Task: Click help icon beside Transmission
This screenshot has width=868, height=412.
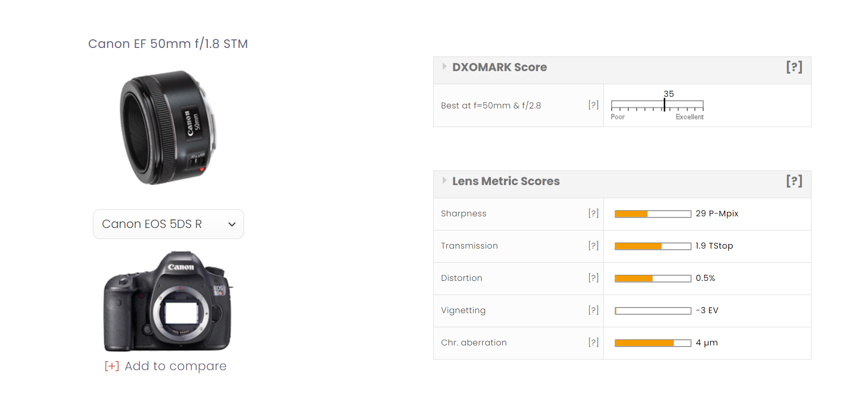Action: (x=593, y=246)
